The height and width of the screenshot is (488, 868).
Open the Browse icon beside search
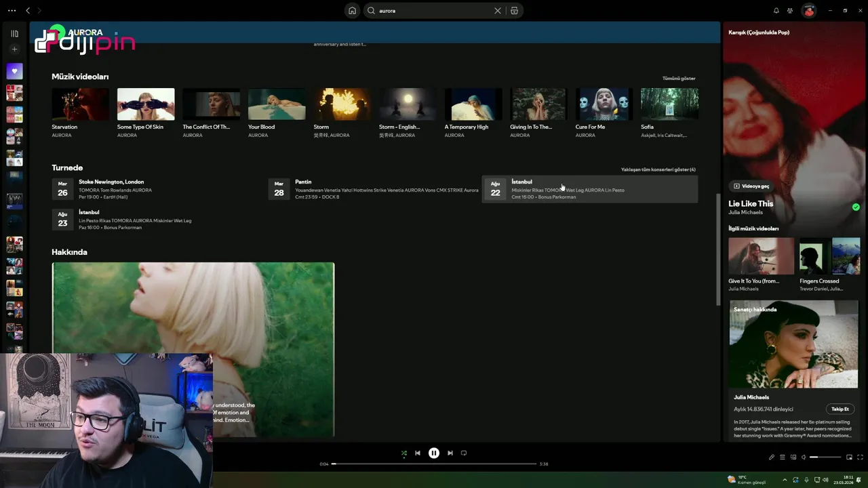click(x=514, y=11)
